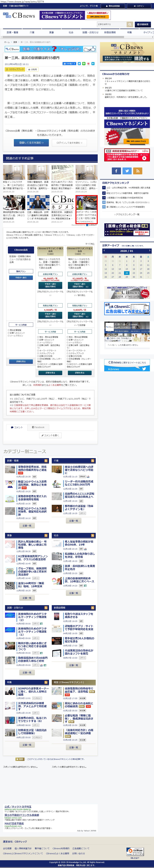The width and height of the screenshot is (154, 868).
Task: Click the article search input field
Action: coord(112,24)
